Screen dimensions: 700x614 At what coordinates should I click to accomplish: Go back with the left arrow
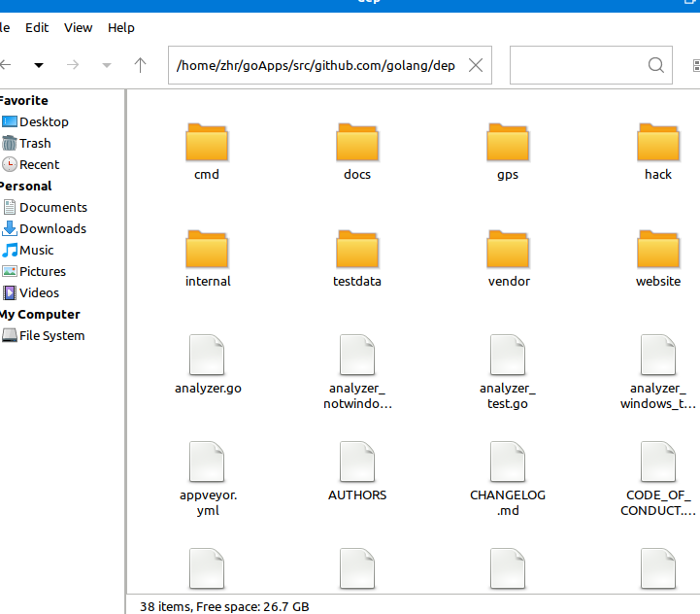(6, 65)
